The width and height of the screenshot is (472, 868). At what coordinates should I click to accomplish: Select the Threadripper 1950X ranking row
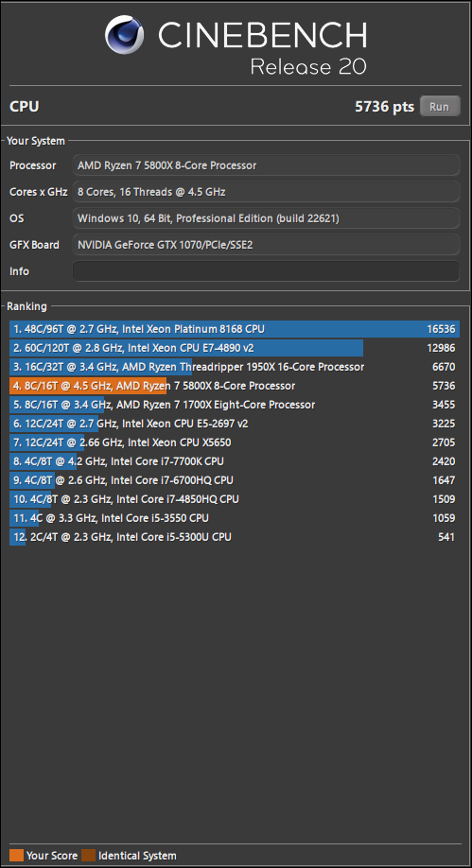pos(235,367)
